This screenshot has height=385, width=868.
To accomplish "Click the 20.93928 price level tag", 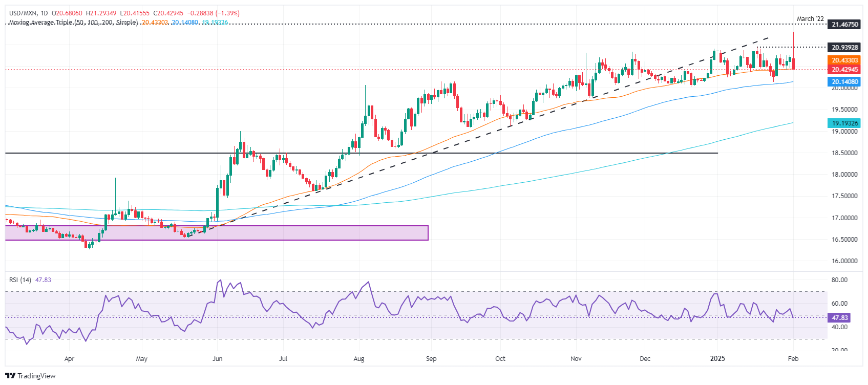I will [844, 48].
